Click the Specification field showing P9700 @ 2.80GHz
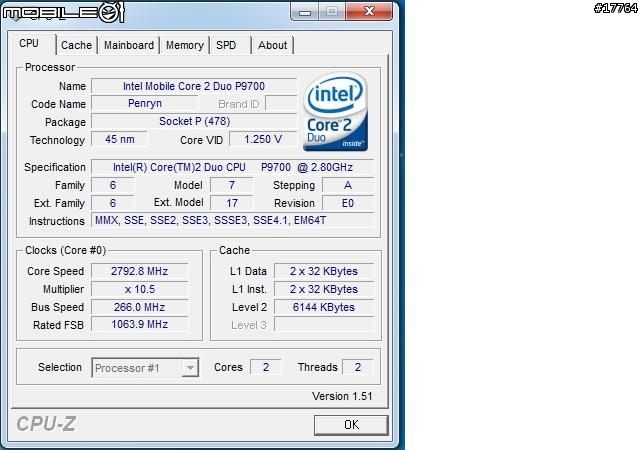The height and width of the screenshot is (450, 640). 232,167
